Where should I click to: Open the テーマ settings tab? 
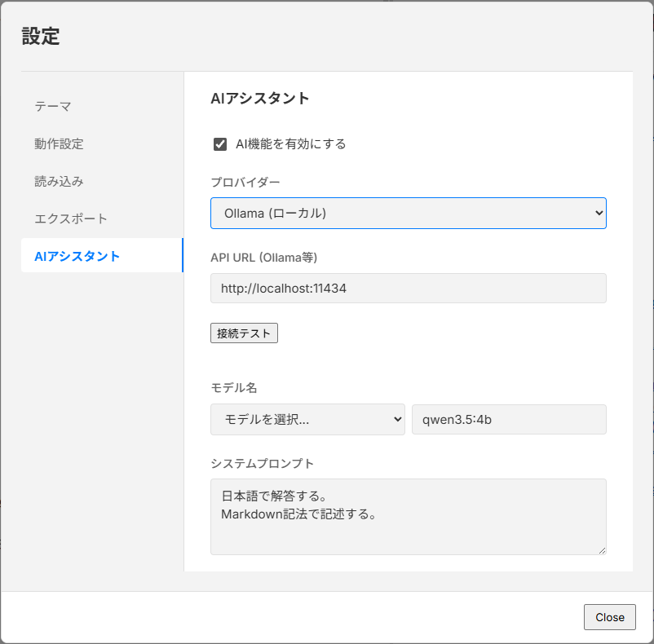coord(102,107)
